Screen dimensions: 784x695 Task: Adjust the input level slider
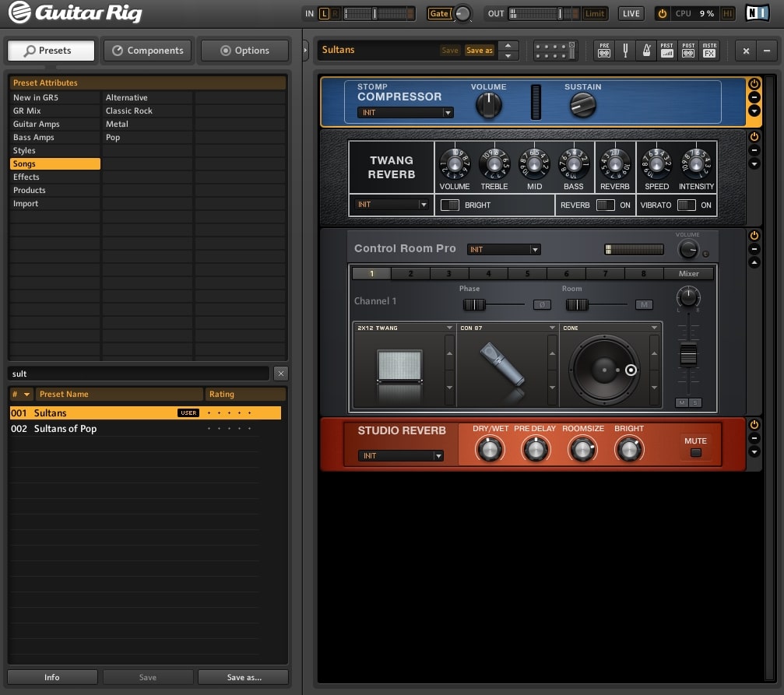[x=374, y=13]
